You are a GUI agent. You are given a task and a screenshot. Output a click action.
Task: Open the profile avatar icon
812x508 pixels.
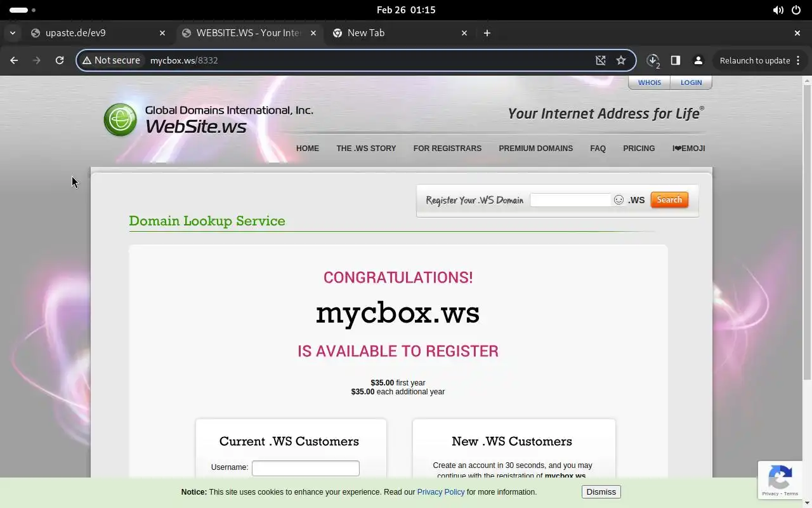(x=698, y=60)
